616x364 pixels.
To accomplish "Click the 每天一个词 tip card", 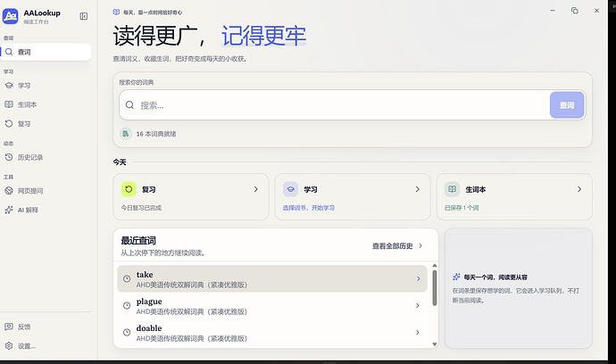I will [x=518, y=288].
